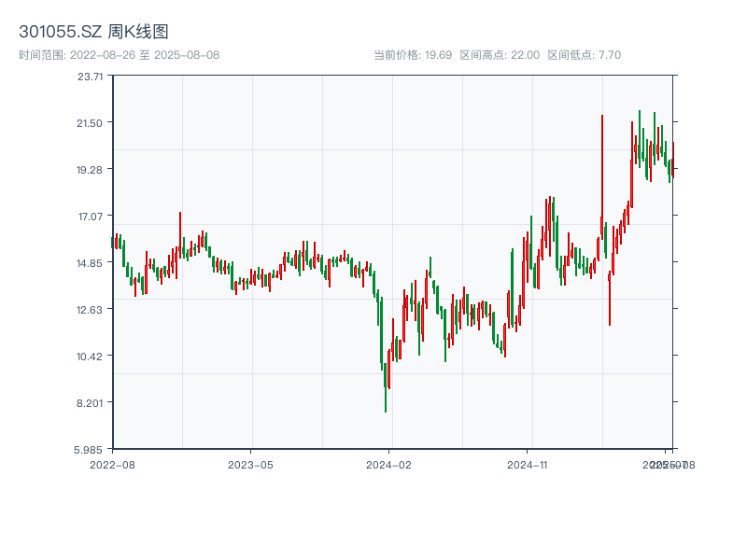The height and width of the screenshot is (560, 747).
Task: Click the 12.63 y-axis price label
Action: coord(91,309)
